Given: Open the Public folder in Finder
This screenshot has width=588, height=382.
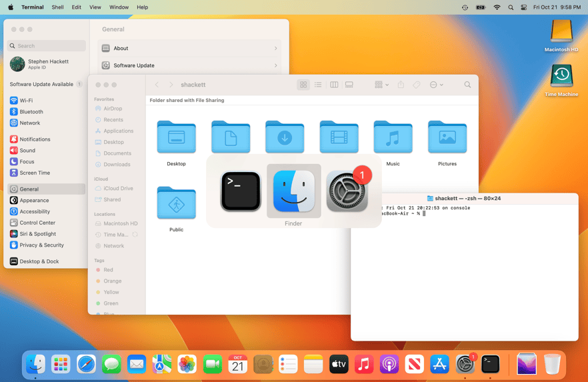Looking at the screenshot, I should [176, 203].
